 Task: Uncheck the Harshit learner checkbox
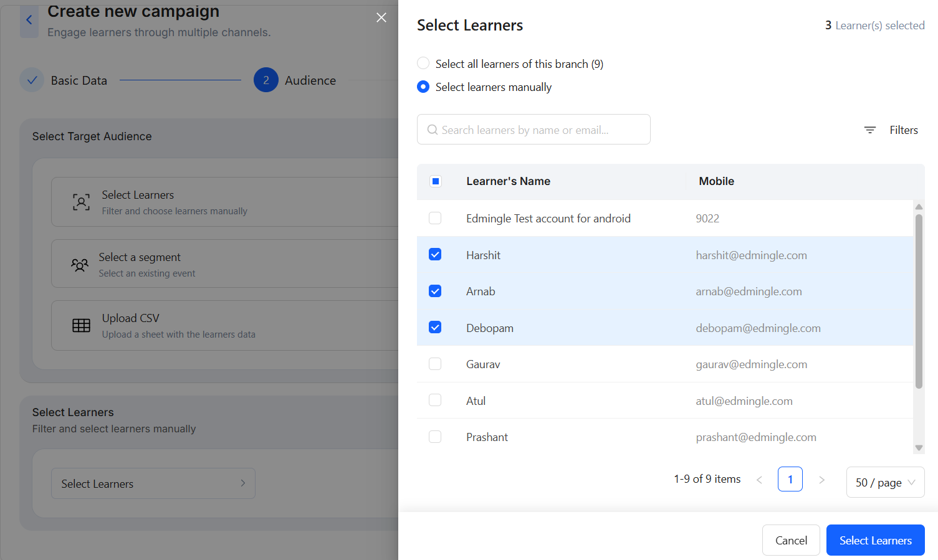tap(435, 255)
